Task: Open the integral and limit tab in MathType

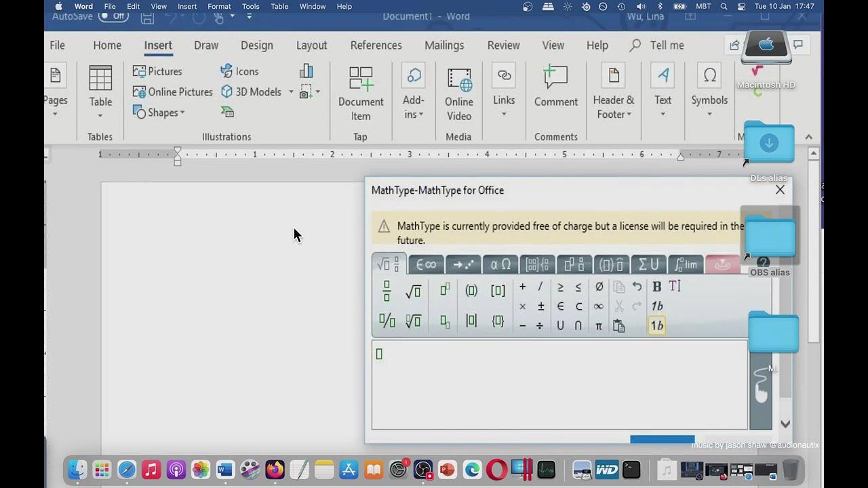Action: [x=686, y=264]
